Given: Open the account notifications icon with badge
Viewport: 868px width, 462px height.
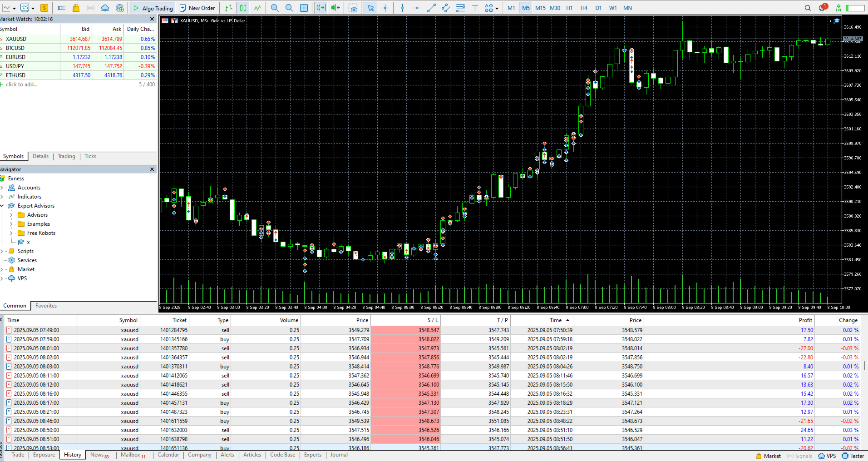Looking at the screenshot, I should 823,7.
